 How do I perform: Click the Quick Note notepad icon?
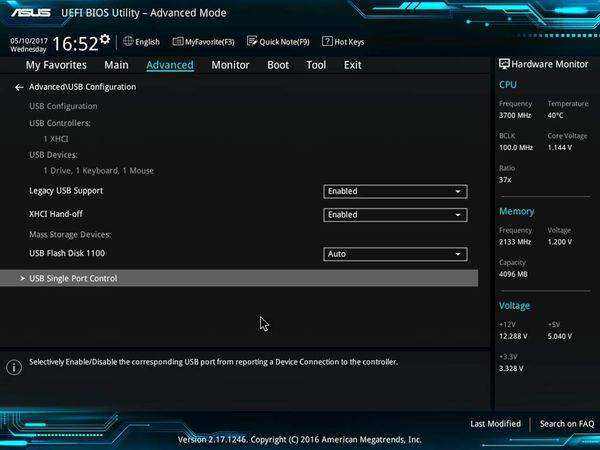coord(252,41)
